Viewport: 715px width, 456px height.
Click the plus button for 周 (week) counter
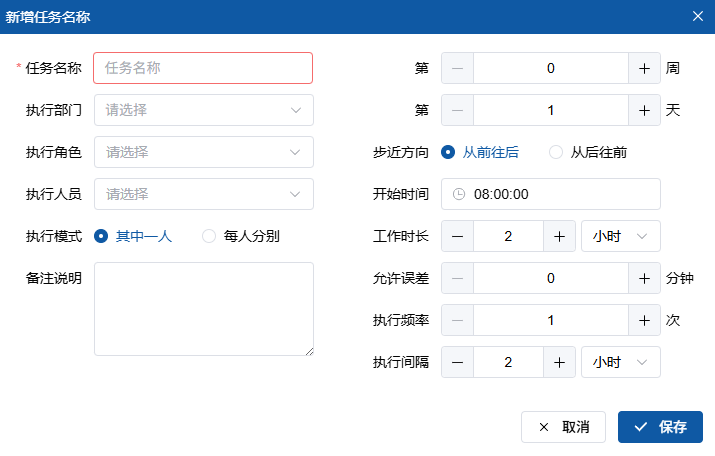pos(644,68)
